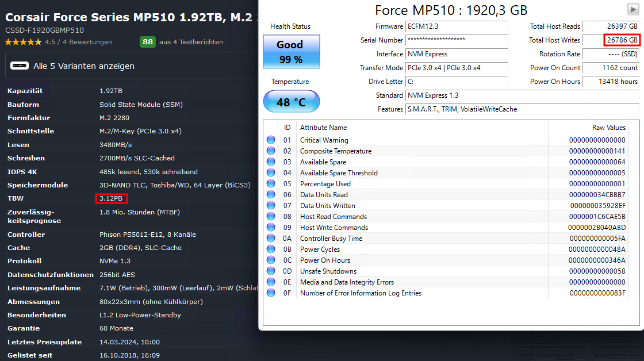Click the Raw Values column header

point(609,128)
